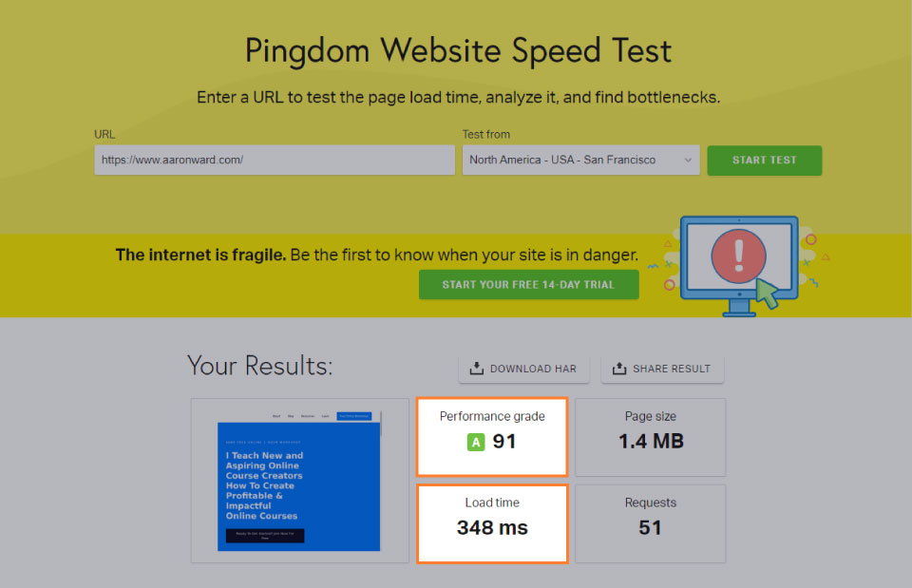Click the red exclamation alert icon

[738, 256]
